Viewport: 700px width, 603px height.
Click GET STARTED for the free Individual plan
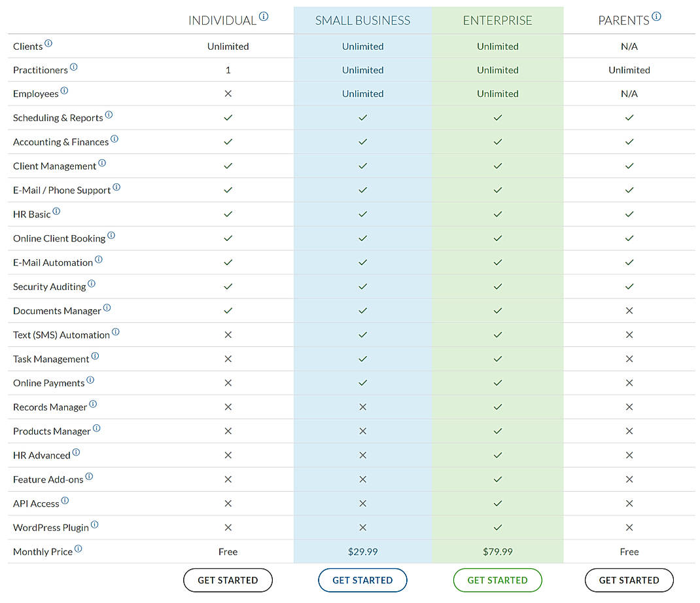pyautogui.click(x=228, y=580)
